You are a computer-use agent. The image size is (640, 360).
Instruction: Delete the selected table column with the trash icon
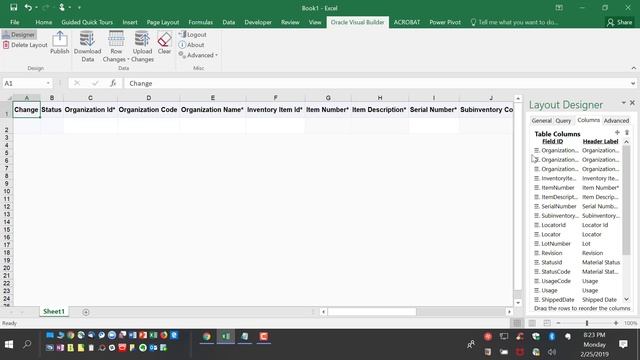pyautogui.click(x=627, y=133)
